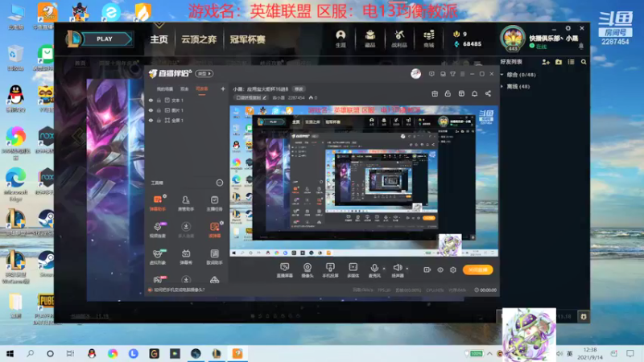Image resolution: width=644 pixels, height=362 pixels.
Task: Open 主播任务 tool in the streaming toolbox
Action: pyautogui.click(x=214, y=204)
